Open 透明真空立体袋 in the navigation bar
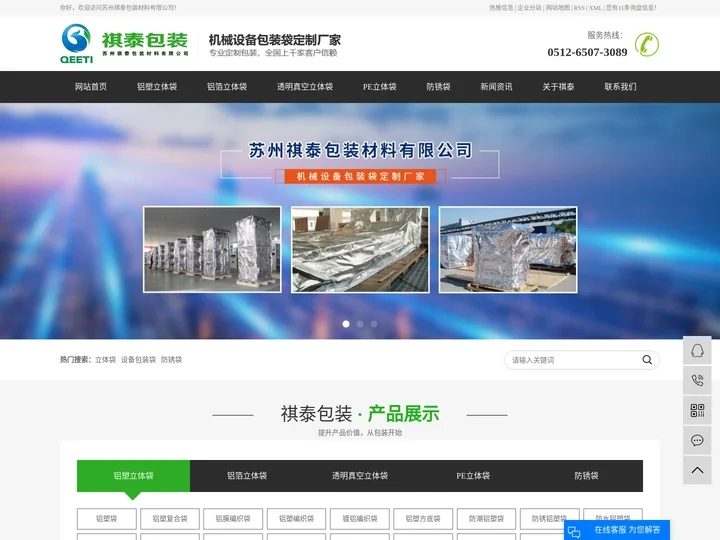 pos(305,87)
